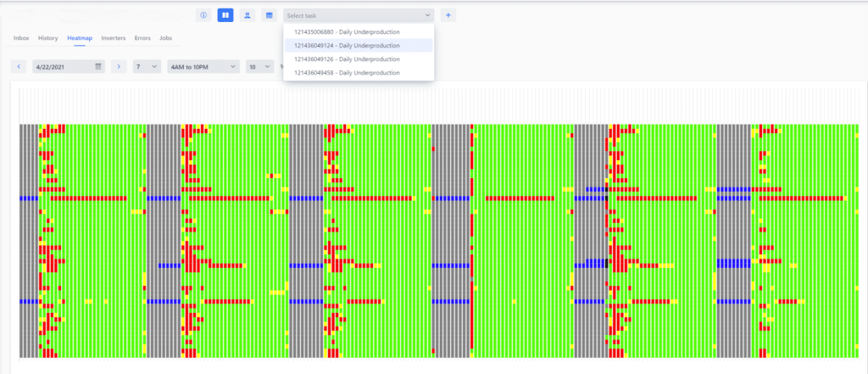Switch to the Inbox tab

(22, 38)
